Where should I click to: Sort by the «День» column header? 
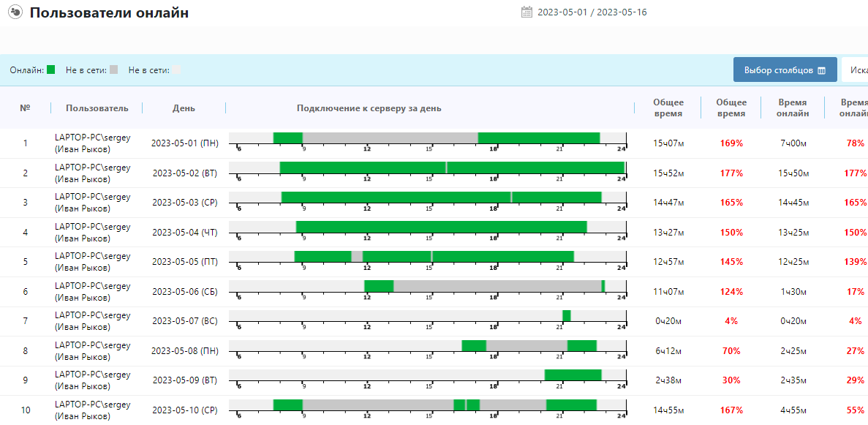(184, 108)
